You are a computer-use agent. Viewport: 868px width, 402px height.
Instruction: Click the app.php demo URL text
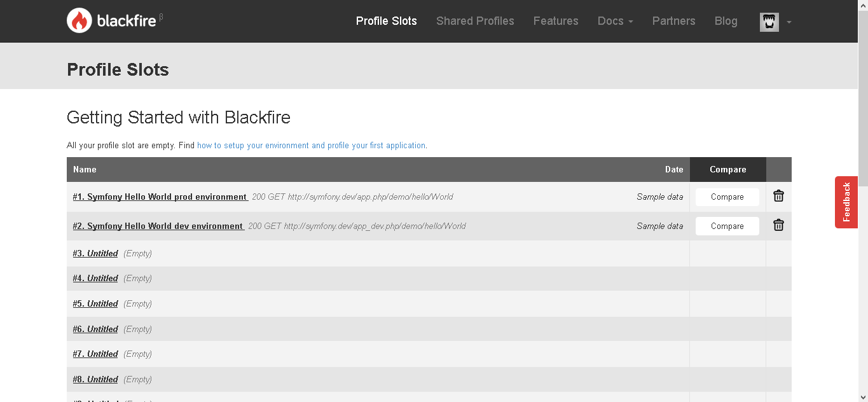pyautogui.click(x=370, y=197)
